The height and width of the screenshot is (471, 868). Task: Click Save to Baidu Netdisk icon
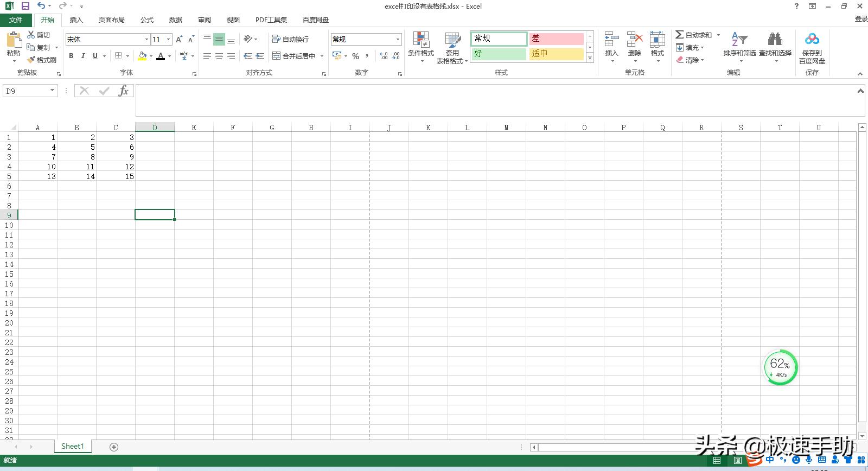812,40
